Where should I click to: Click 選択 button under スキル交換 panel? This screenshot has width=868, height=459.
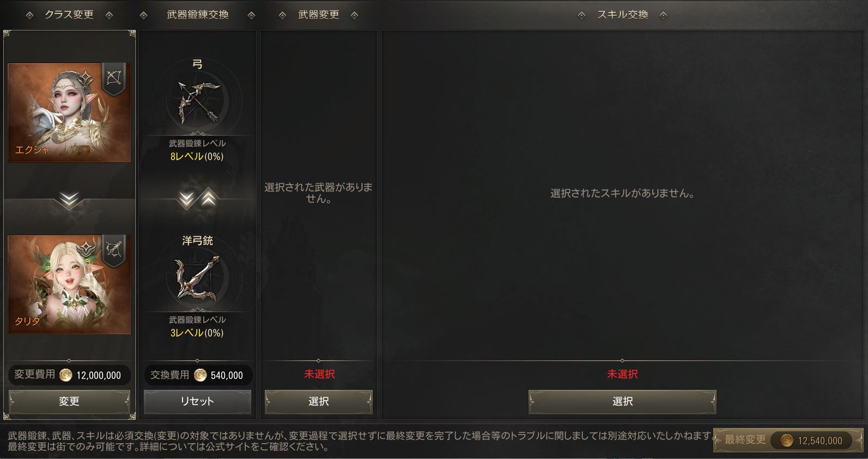point(622,402)
